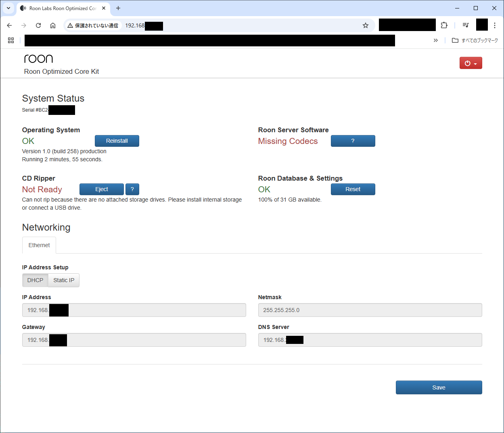Click the IP Address field
This screenshot has height=433, width=504.
pos(134,310)
